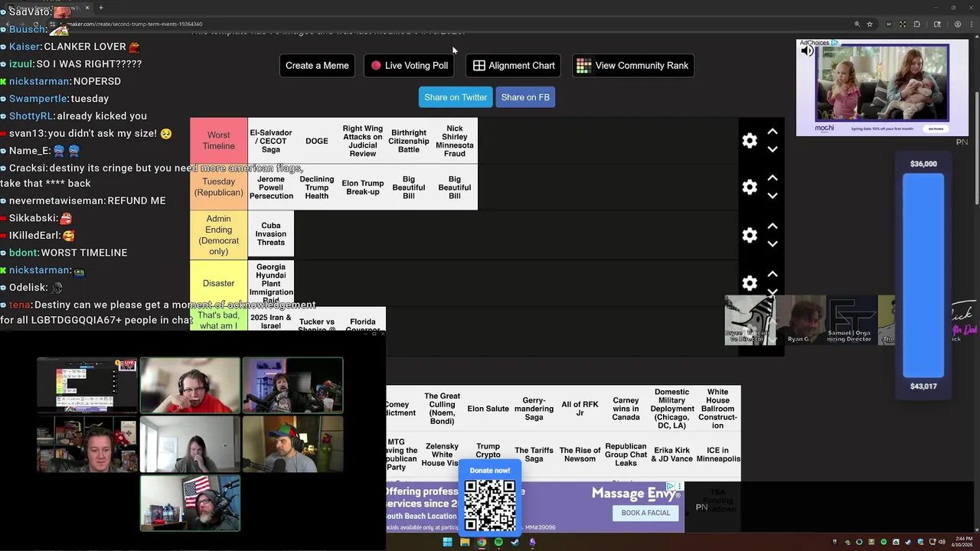Pick Erika Kirk & JD Vance tile
The image size is (980, 551).
pos(672,455)
